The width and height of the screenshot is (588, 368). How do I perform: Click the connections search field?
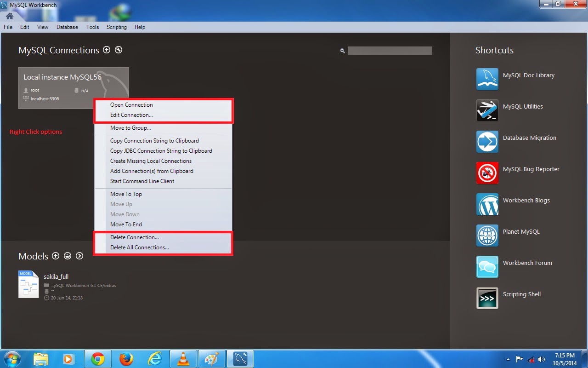390,50
